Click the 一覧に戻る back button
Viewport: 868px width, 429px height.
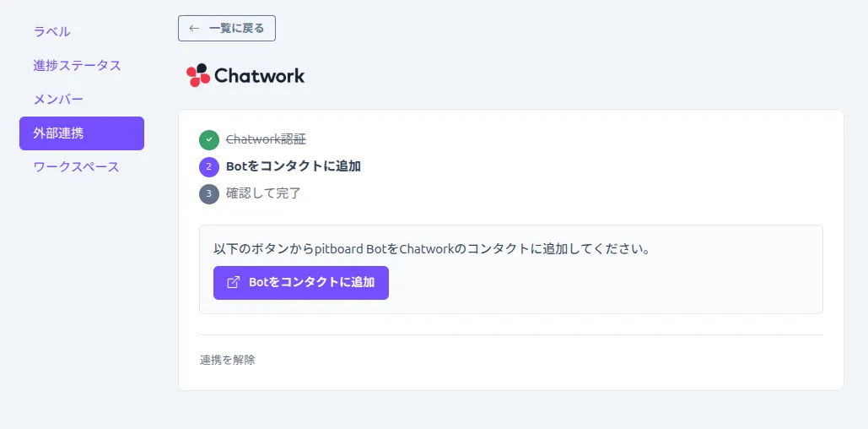coord(227,28)
